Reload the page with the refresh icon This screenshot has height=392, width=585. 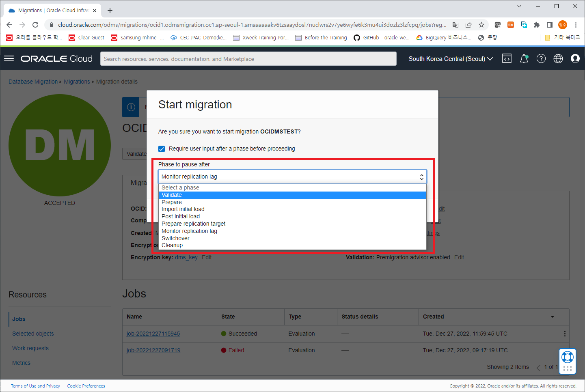click(x=35, y=25)
